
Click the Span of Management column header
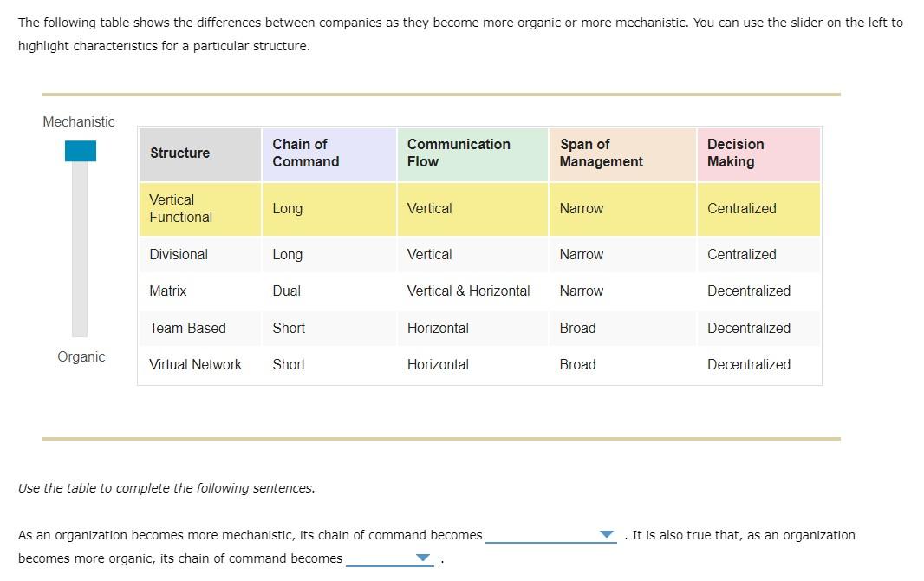(x=600, y=153)
